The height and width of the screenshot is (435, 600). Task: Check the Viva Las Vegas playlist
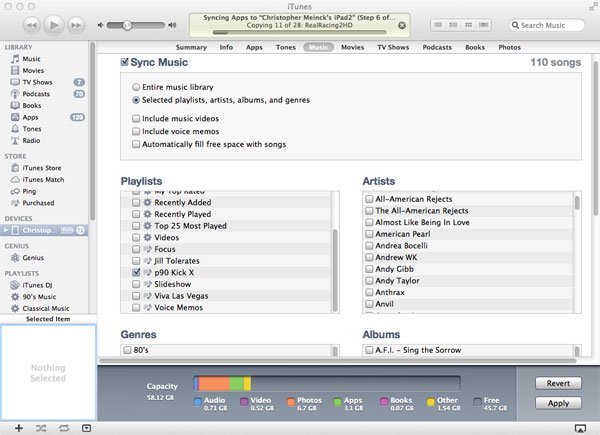136,296
